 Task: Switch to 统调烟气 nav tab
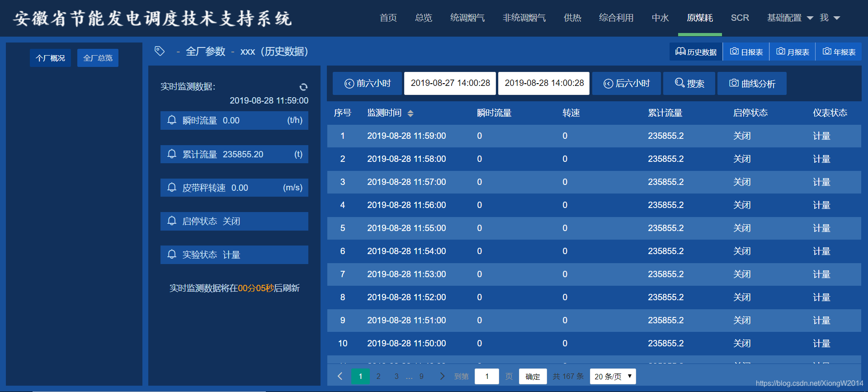467,18
